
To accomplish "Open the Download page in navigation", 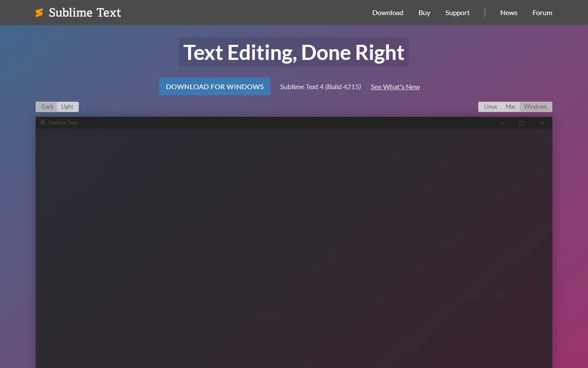I will (x=388, y=12).
